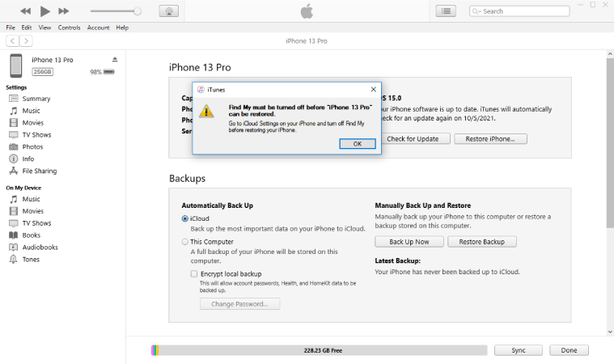Click in the Search field
Screen dimensions: 614x364
click(519, 11)
